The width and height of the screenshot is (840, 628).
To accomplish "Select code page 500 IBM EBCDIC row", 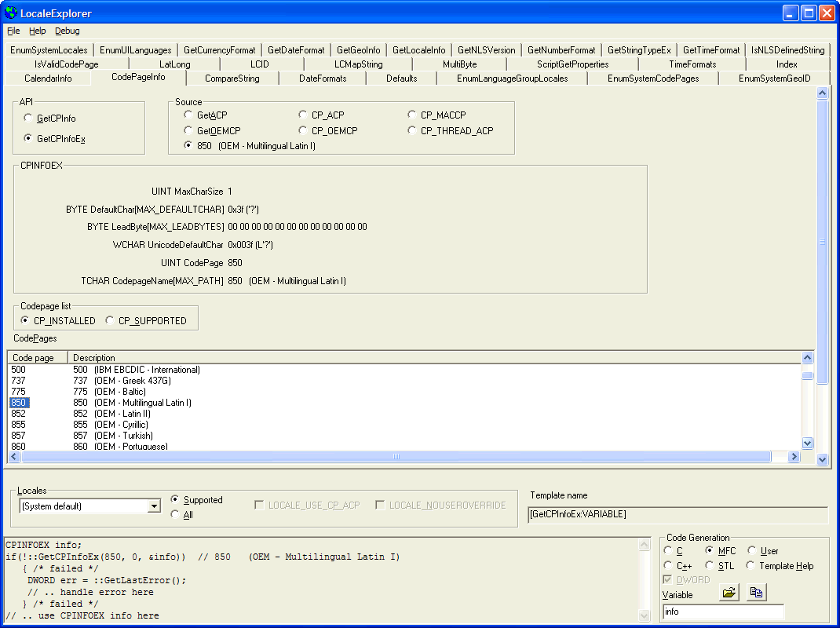I will [x=404, y=369].
